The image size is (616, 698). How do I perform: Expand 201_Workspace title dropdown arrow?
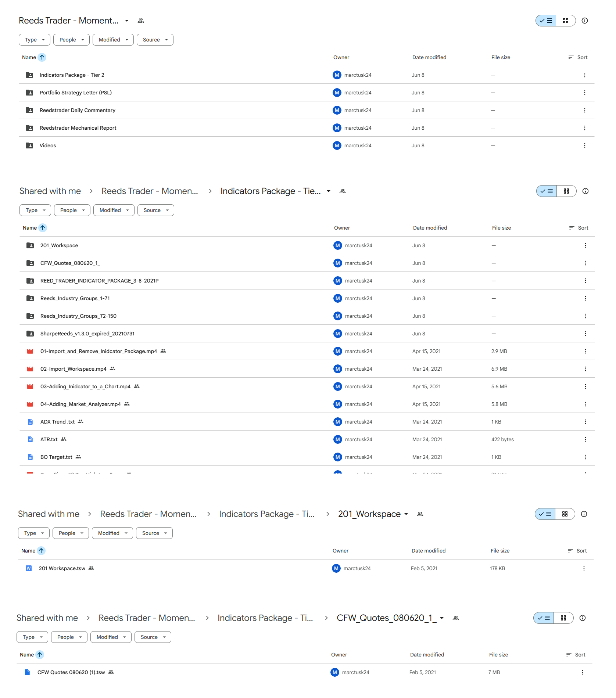[406, 514]
